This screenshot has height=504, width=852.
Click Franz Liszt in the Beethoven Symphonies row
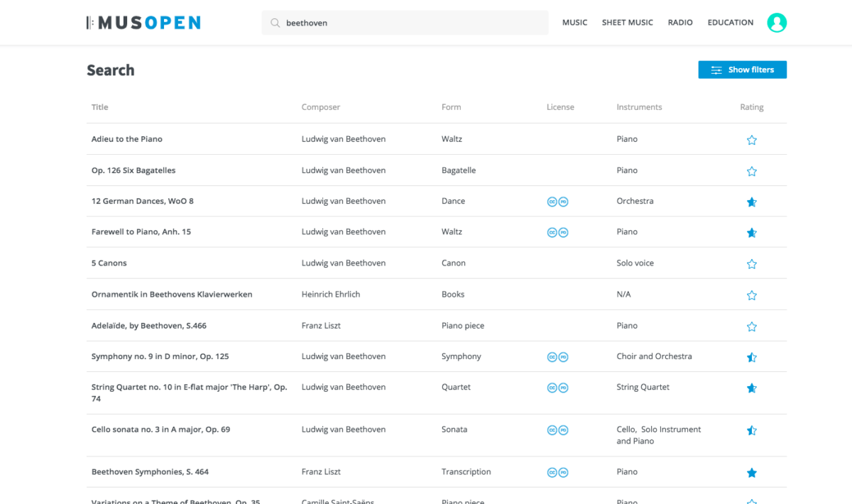coord(321,471)
